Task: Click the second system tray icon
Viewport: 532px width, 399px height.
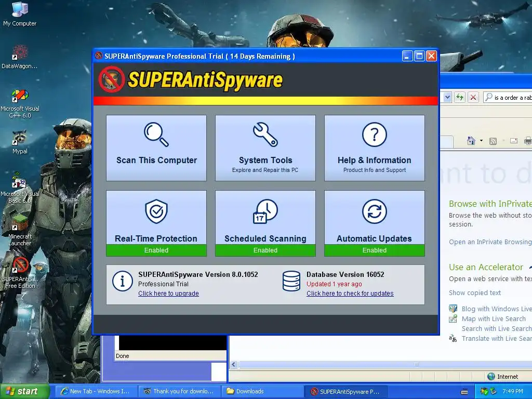Action: tap(494, 391)
